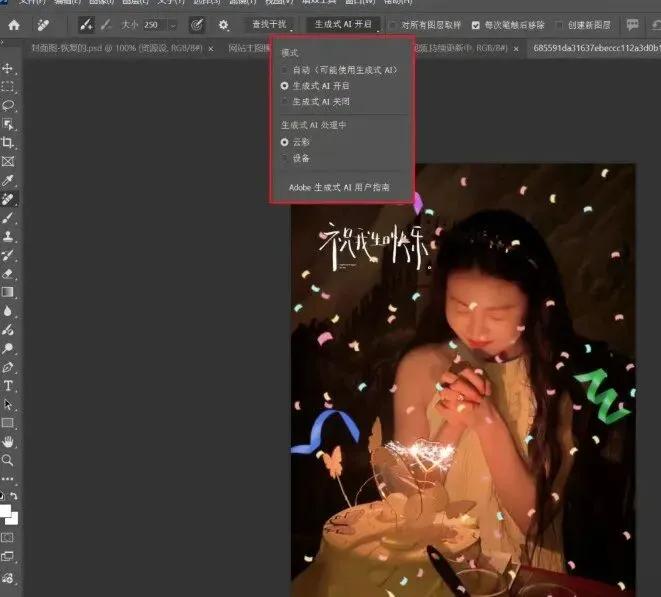Uncheck 每次笔触后移除 checkbox
This screenshot has height=597, width=661.
click(476, 25)
